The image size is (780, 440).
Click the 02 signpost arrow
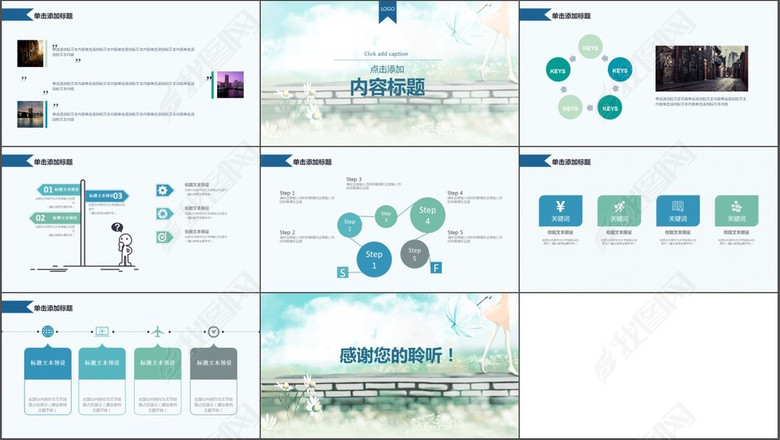coord(54,218)
